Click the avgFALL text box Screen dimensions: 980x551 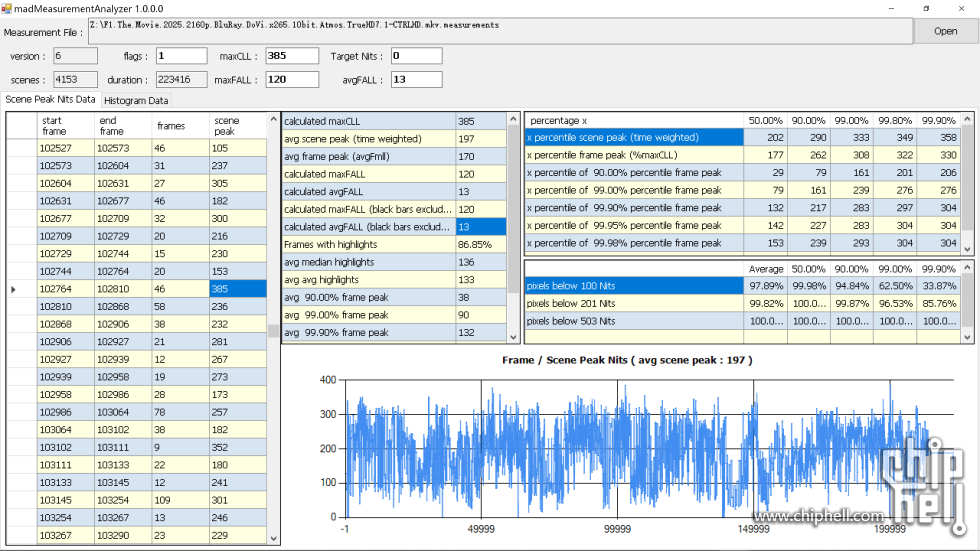point(416,79)
